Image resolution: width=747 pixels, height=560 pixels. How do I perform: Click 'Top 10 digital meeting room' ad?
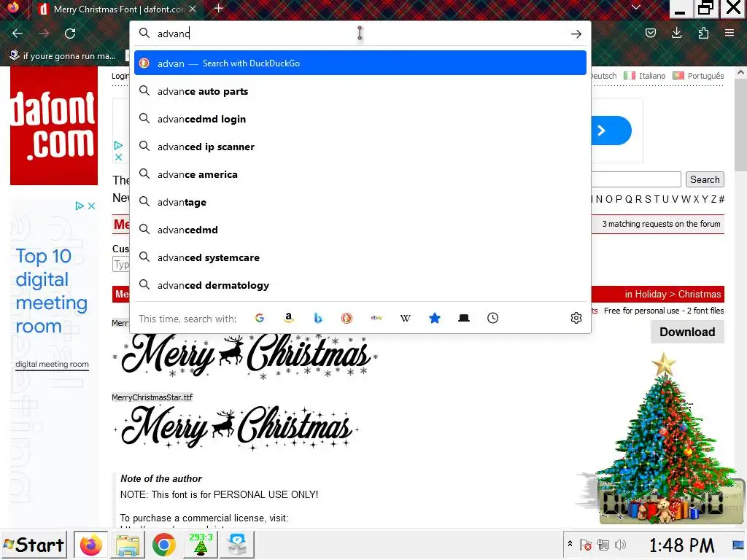click(x=51, y=291)
